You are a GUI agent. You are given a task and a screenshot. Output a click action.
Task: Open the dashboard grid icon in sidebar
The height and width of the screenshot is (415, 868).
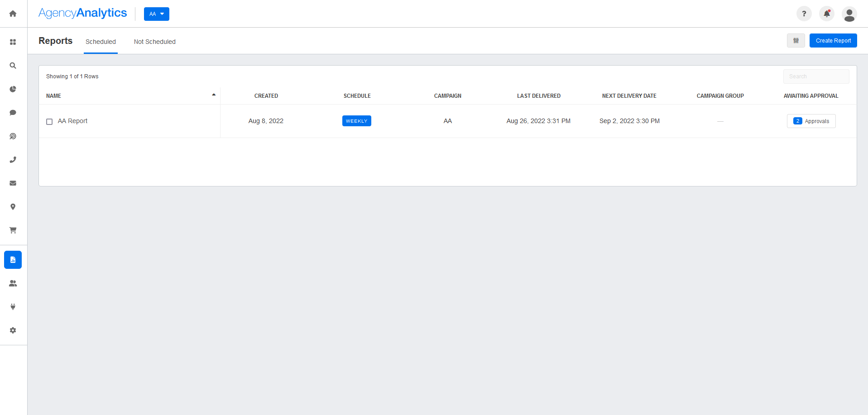click(x=13, y=41)
